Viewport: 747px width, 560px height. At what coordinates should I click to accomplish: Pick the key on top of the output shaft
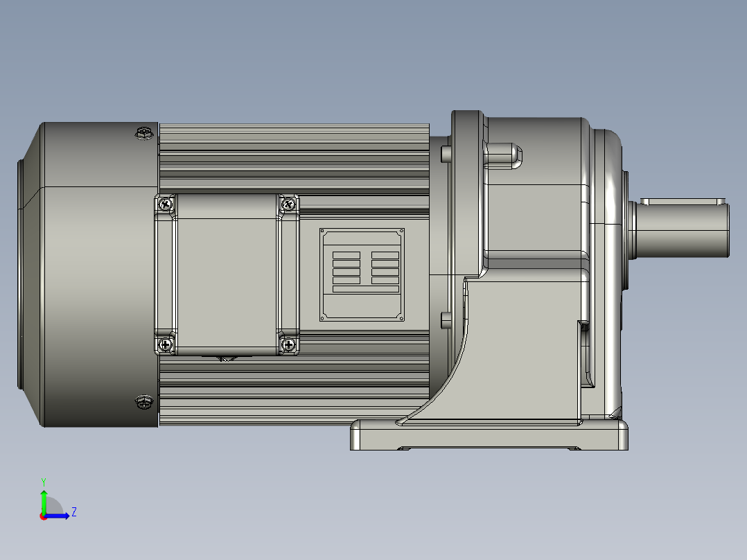click(682, 202)
